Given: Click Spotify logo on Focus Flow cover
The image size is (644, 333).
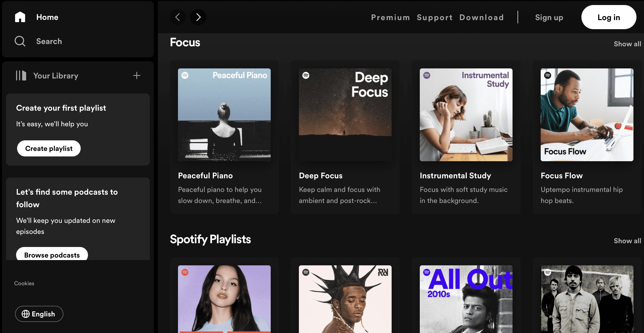Looking at the screenshot, I should (548, 75).
